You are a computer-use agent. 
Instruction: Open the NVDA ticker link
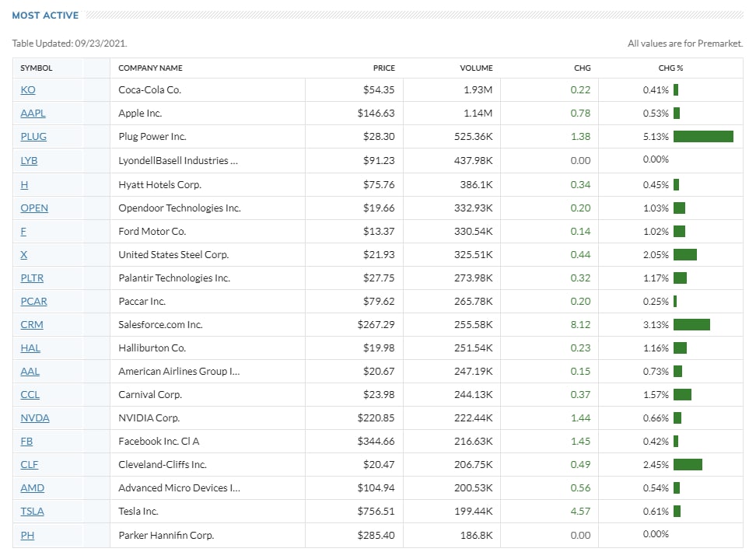coord(35,418)
